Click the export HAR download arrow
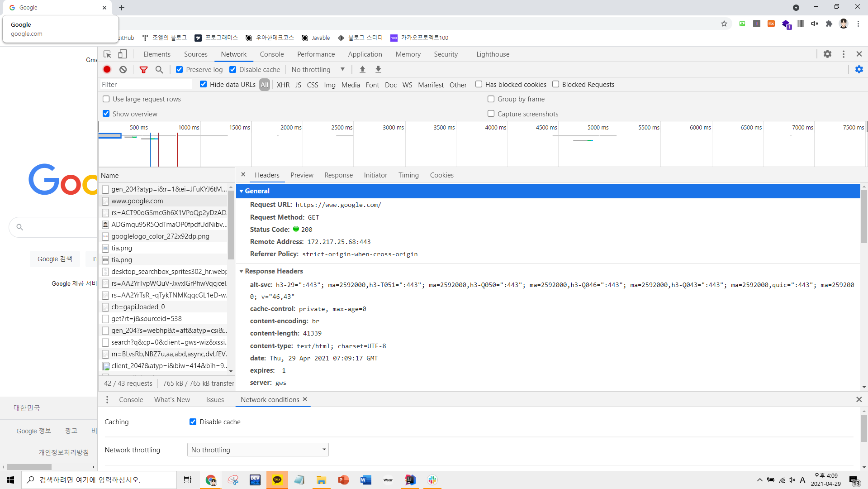The image size is (868, 489). (378, 69)
